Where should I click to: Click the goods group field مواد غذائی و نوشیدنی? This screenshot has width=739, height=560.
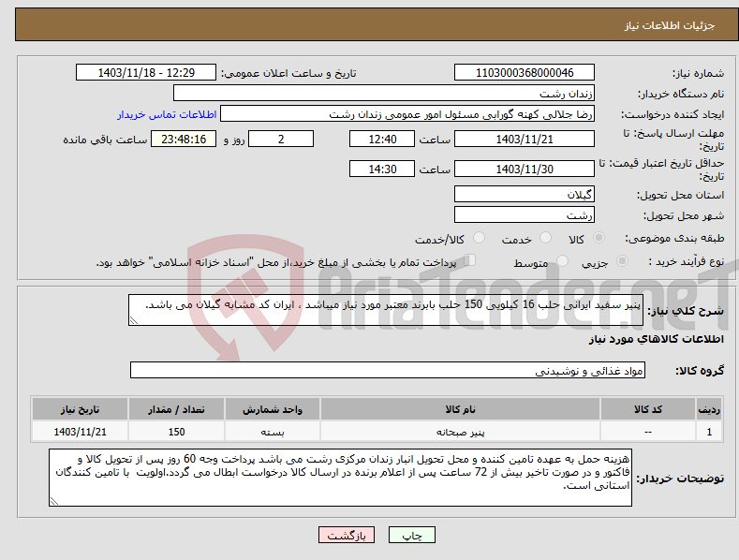[x=388, y=371]
